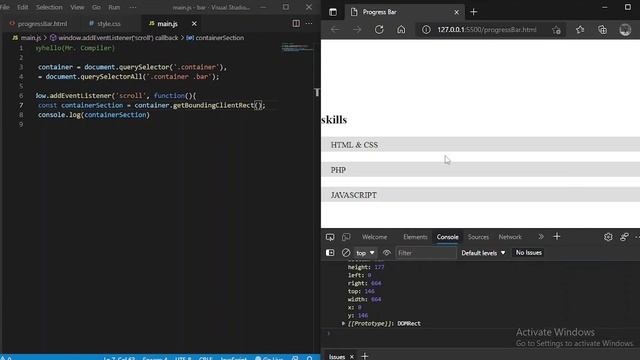
Task: Close the main.js editor tab
Action: point(194,24)
